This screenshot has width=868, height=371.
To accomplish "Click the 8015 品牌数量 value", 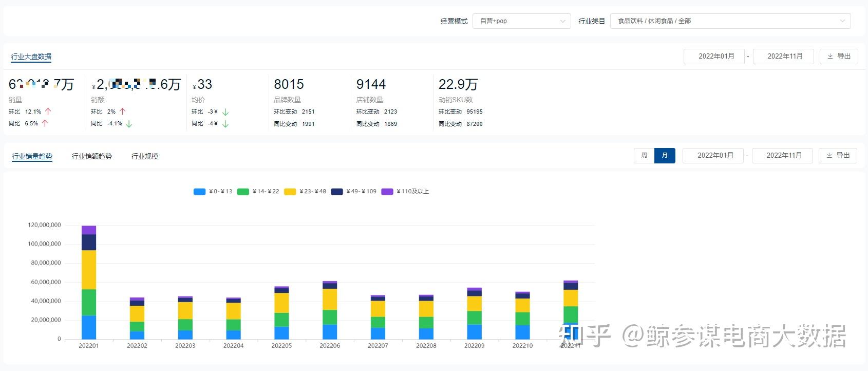I will pyautogui.click(x=289, y=84).
